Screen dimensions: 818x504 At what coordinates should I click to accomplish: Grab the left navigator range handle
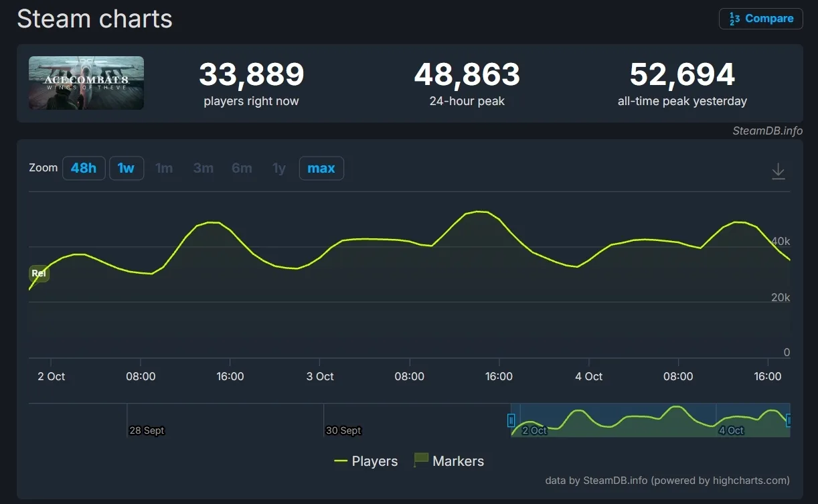[x=511, y=420]
